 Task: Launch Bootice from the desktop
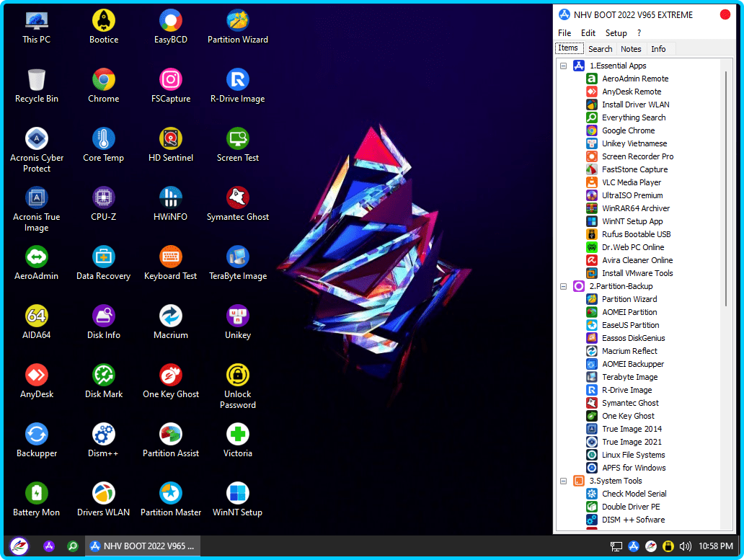[x=104, y=21]
